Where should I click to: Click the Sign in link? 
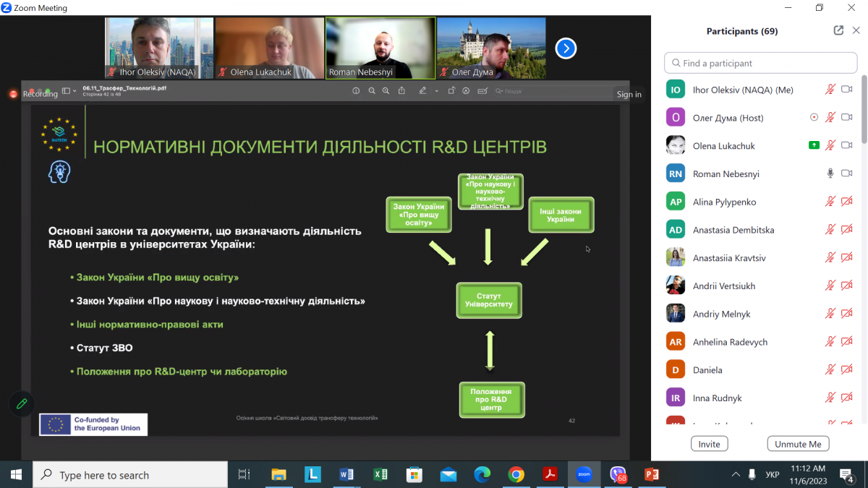point(629,94)
